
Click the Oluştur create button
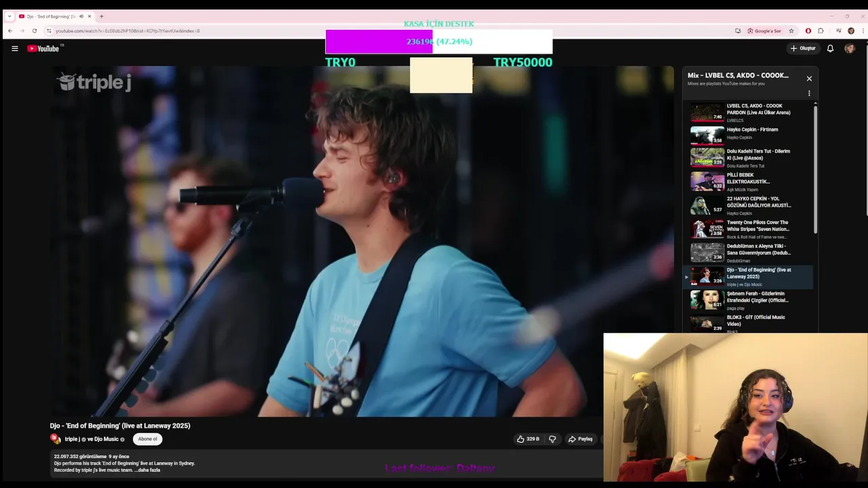[803, 48]
